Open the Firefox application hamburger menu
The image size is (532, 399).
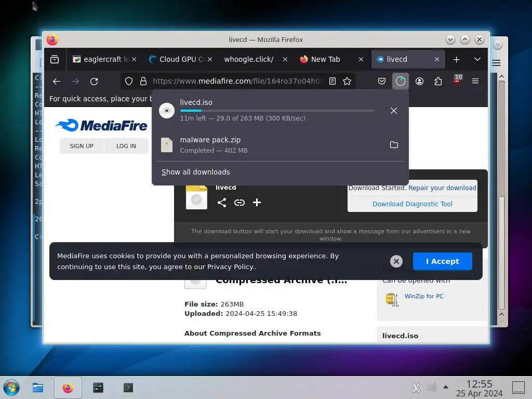click(475, 81)
